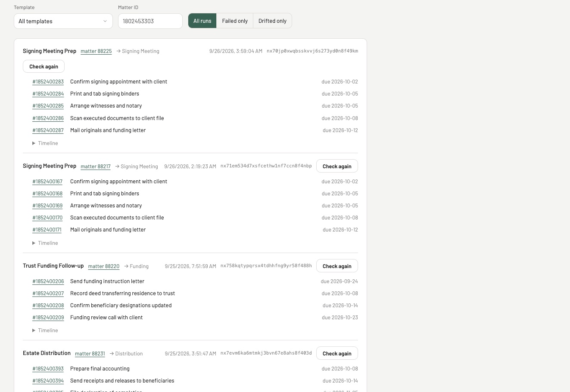
Task: Expand Timeline under matter 88217 run
Action: pyautogui.click(x=45, y=243)
